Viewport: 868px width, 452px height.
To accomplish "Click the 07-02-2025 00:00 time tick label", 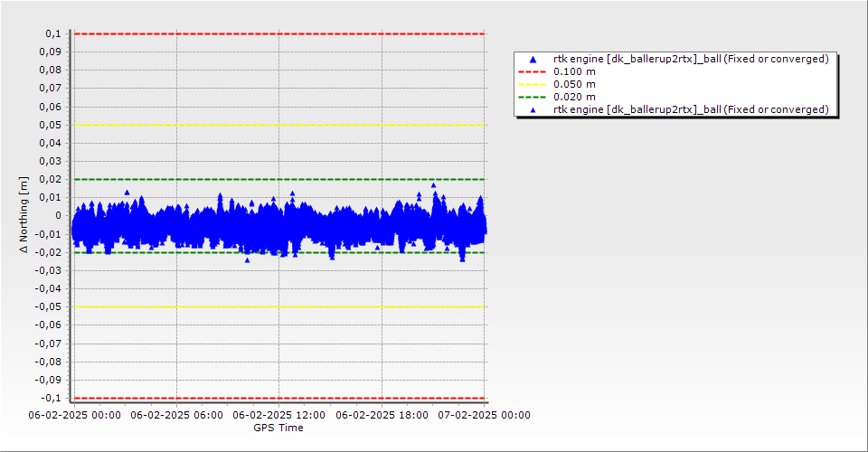I will tap(484, 416).
